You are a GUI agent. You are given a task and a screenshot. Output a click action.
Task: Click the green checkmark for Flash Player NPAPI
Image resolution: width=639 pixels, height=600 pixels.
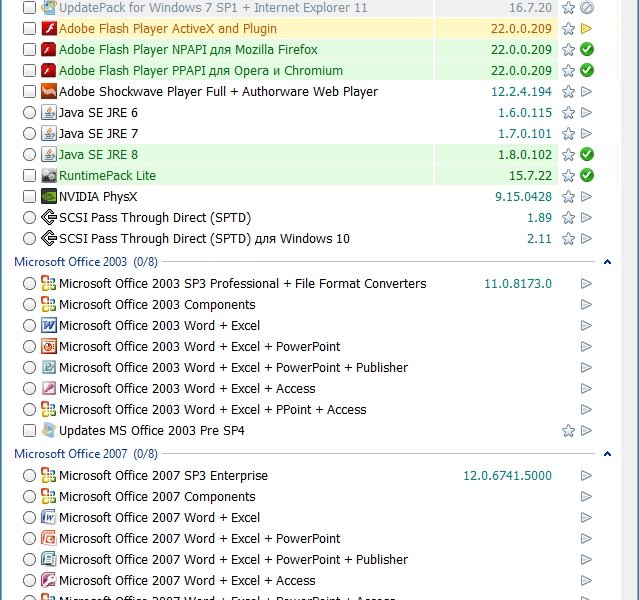click(586, 49)
